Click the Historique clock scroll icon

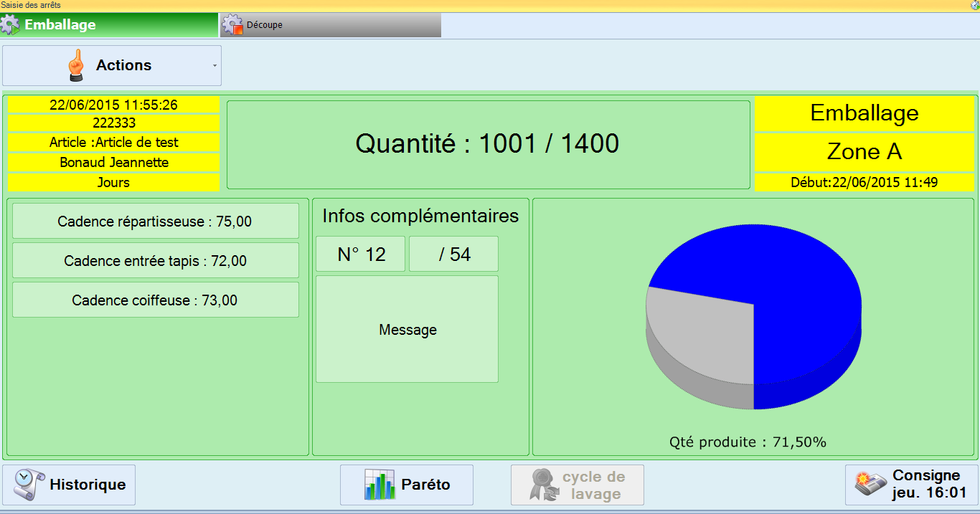(x=29, y=485)
